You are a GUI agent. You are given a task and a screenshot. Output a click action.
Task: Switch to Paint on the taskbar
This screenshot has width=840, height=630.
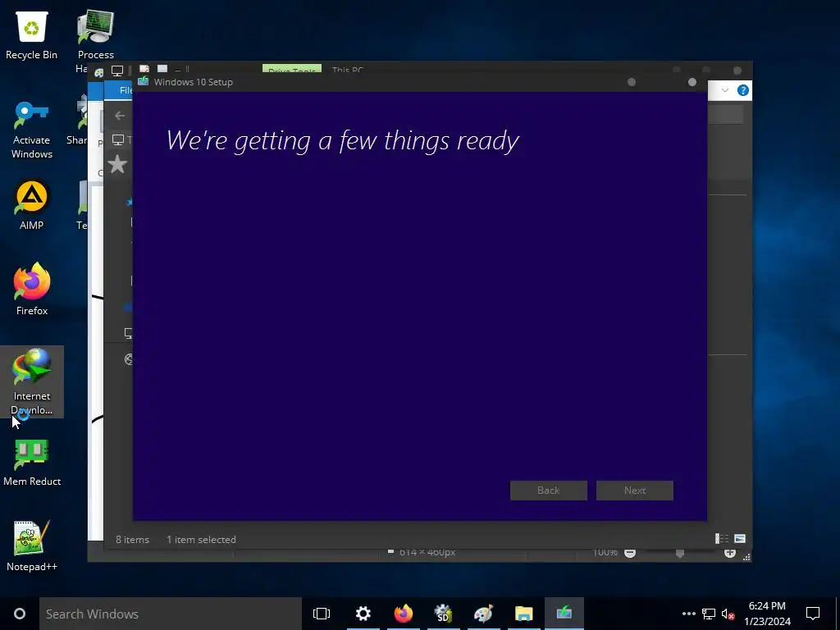pyautogui.click(x=483, y=614)
